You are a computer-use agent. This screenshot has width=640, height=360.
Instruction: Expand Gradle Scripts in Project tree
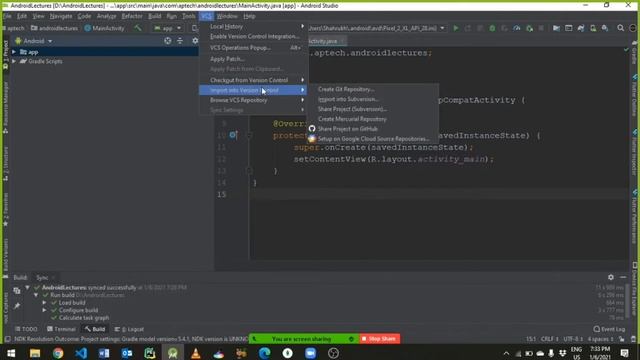(x=14, y=61)
